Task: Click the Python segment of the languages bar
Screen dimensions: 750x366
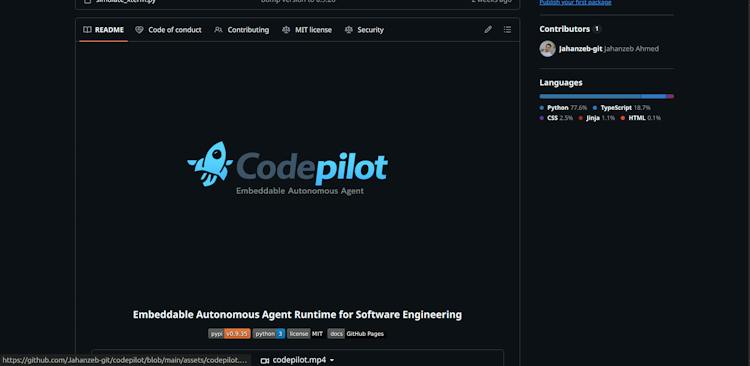Action: click(591, 96)
